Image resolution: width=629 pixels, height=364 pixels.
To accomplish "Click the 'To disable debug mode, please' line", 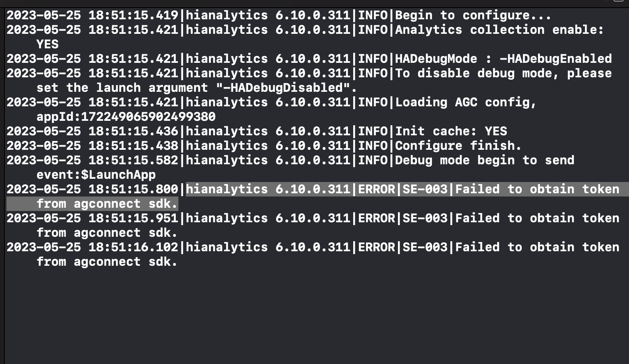I will (x=309, y=73).
